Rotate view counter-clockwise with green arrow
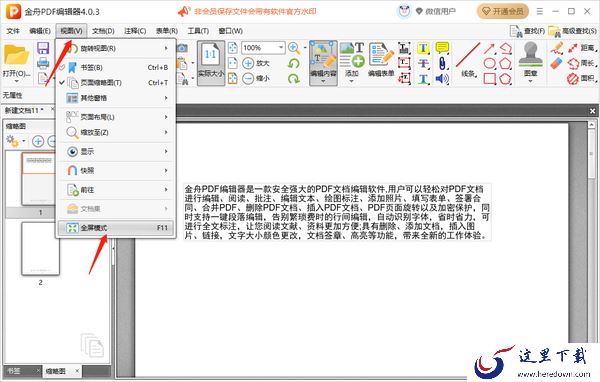 pos(294,63)
